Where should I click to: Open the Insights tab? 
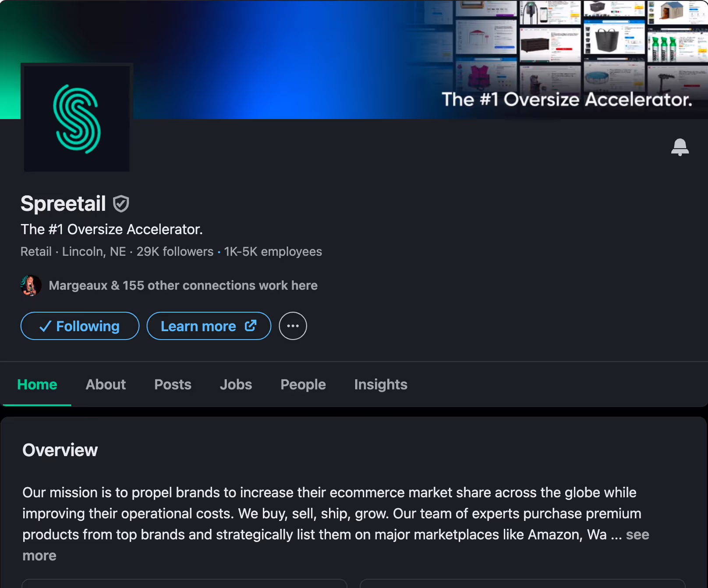pyautogui.click(x=381, y=384)
